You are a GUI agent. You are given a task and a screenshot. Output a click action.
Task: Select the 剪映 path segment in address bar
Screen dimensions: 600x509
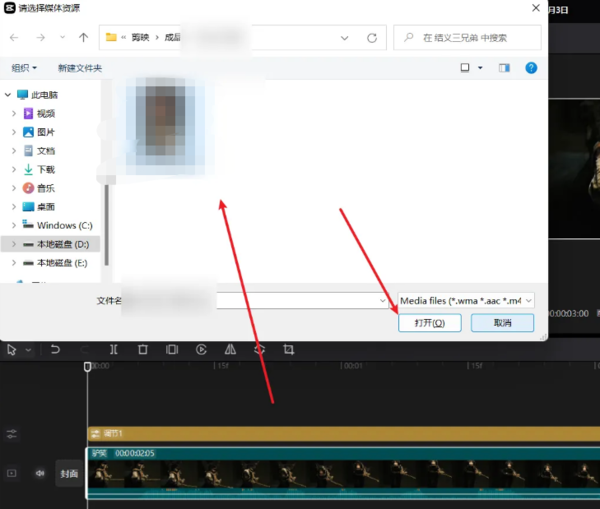140,38
